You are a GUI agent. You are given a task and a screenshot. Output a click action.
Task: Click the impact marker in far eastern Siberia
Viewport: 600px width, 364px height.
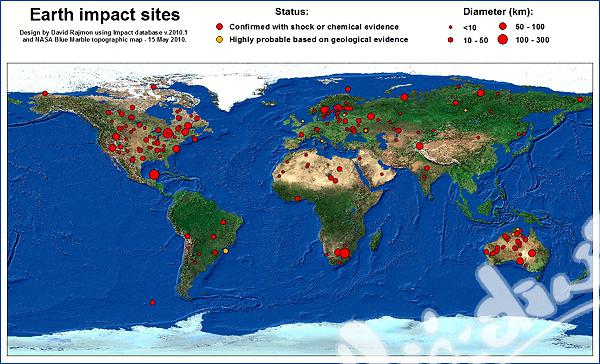coord(580,100)
